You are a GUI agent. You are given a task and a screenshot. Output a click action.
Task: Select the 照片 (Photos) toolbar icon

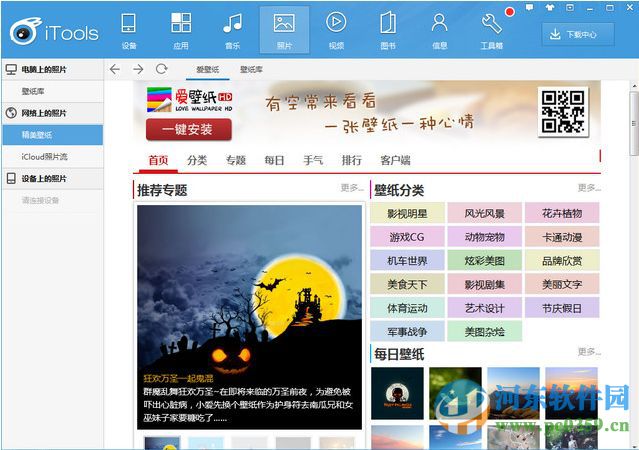coord(284,23)
